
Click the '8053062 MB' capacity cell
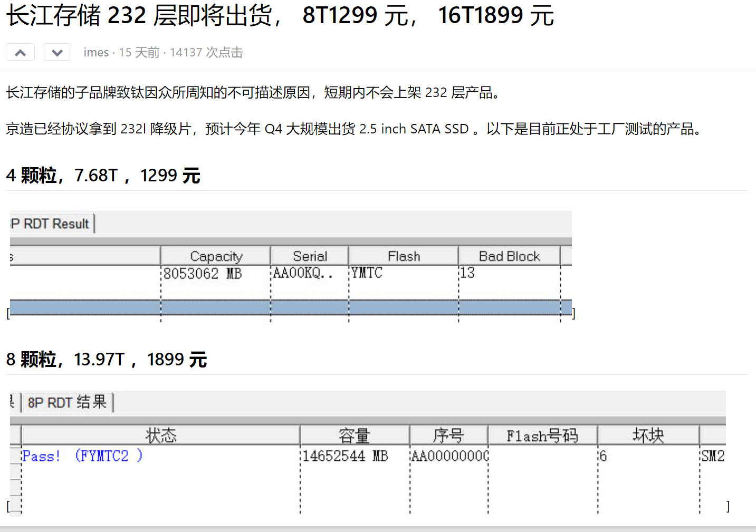pyautogui.click(x=203, y=274)
